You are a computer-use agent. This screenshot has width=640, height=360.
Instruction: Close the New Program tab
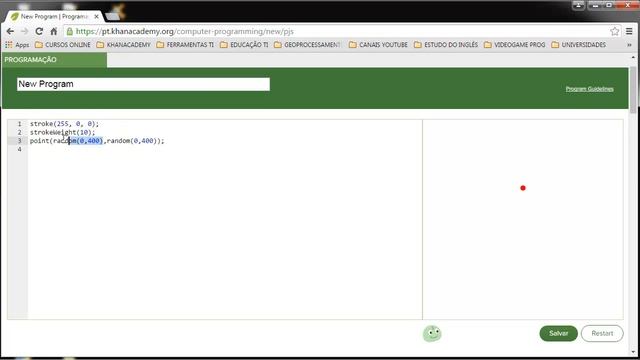96,17
